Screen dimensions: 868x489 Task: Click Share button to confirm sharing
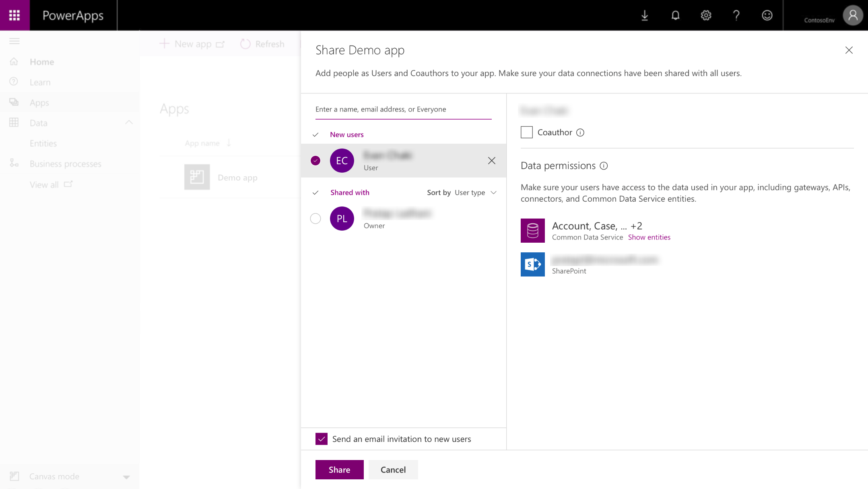click(339, 469)
